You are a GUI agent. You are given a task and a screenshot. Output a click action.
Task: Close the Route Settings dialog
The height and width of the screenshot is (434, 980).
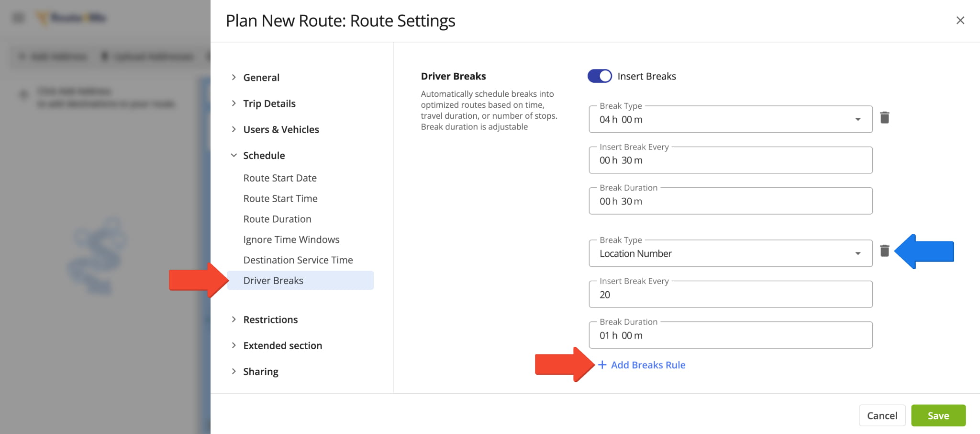[x=960, y=20]
